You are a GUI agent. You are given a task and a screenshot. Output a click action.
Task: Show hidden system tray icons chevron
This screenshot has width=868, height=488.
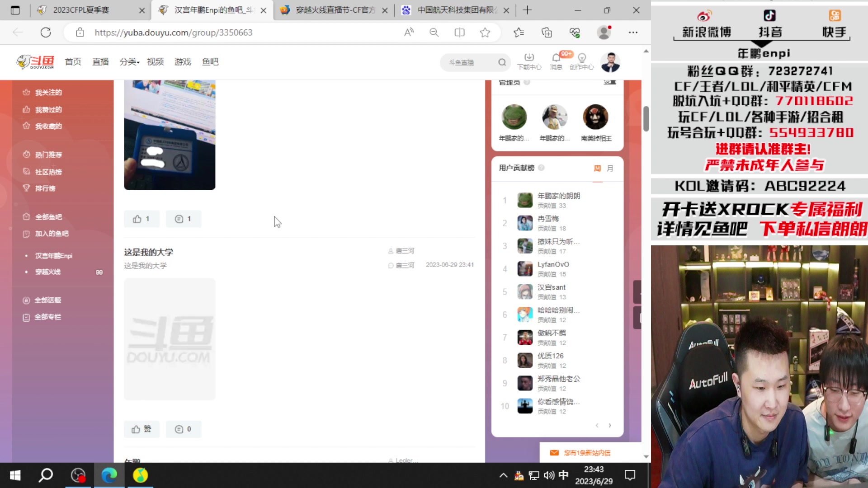pos(503,475)
